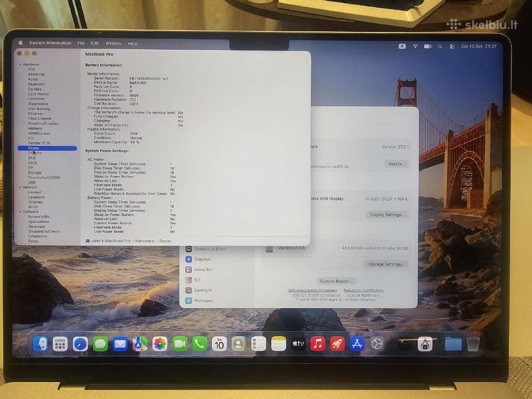Open the System Information menu

tap(50, 43)
